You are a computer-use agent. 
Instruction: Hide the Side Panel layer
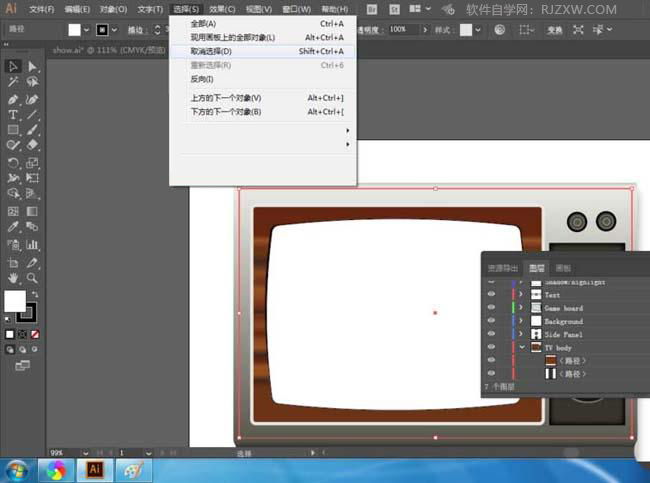point(490,334)
